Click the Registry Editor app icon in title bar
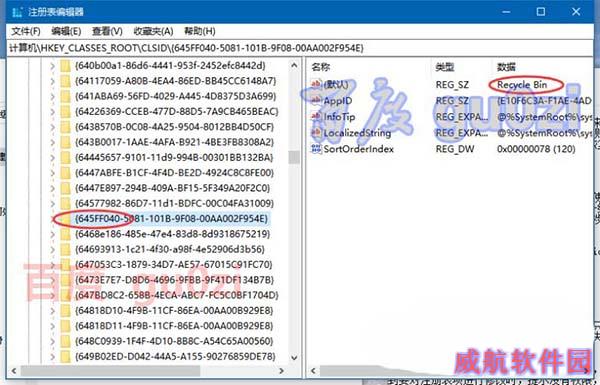The image size is (600, 385). click(17, 12)
